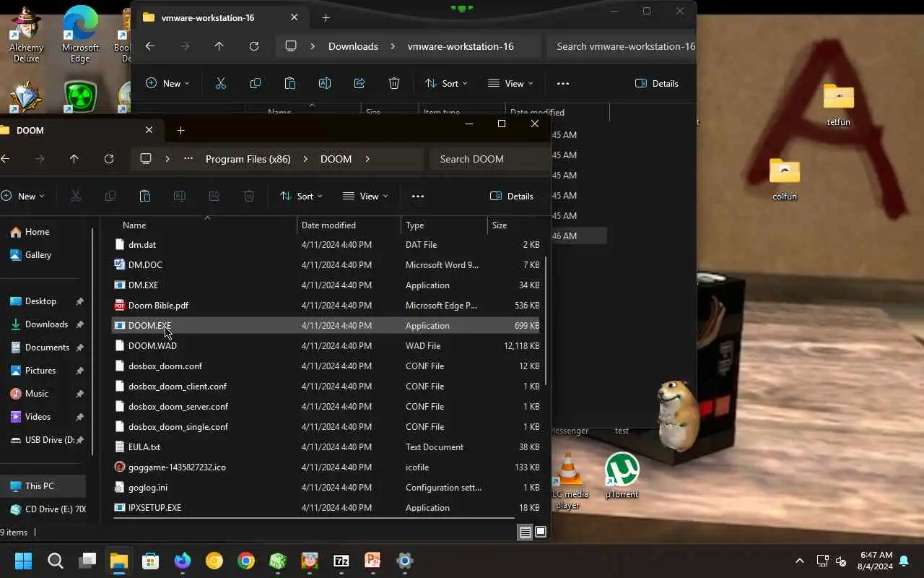Open Sort dropdown in vmware-workstation-16 window
Image resolution: width=924 pixels, height=578 pixels.
point(446,83)
